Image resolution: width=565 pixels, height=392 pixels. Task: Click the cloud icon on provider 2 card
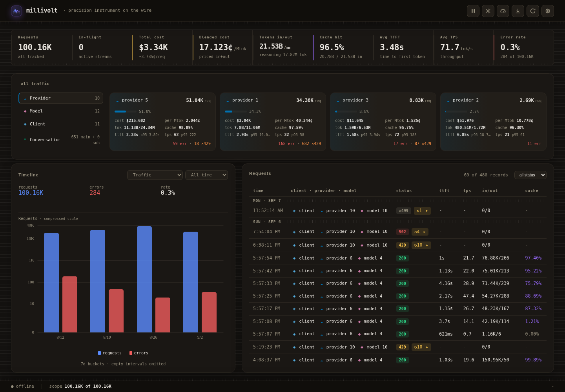[x=448, y=101]
